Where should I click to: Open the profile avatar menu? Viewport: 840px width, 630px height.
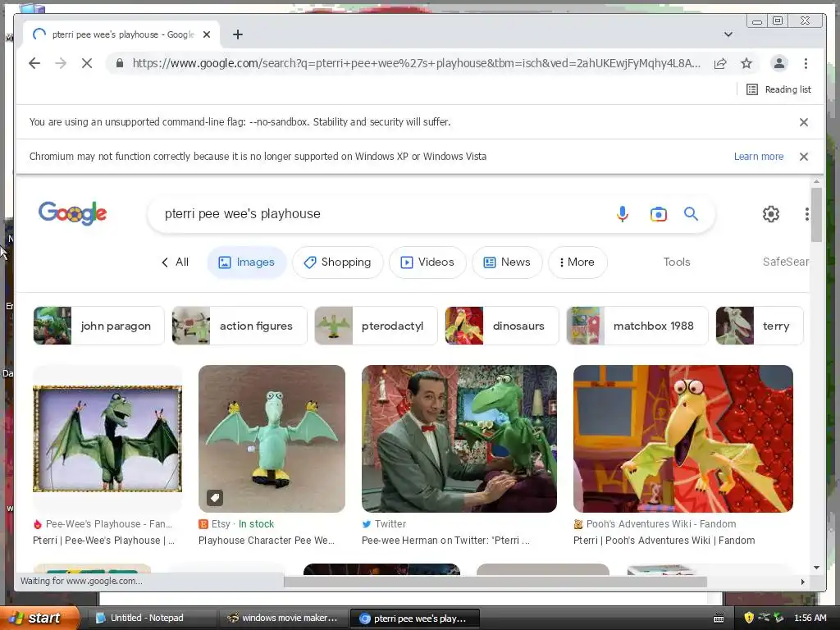pyautogui.click(x=779, y=63)
